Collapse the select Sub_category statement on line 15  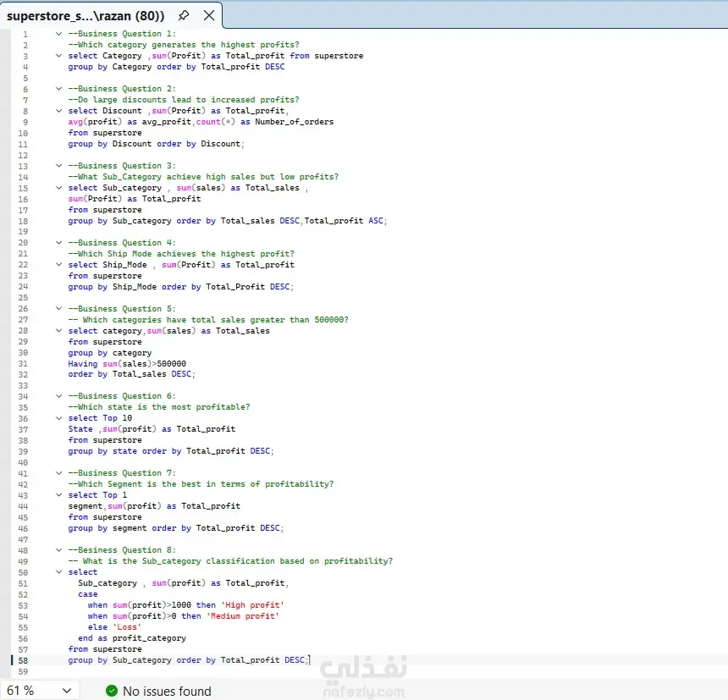(59, 188)
